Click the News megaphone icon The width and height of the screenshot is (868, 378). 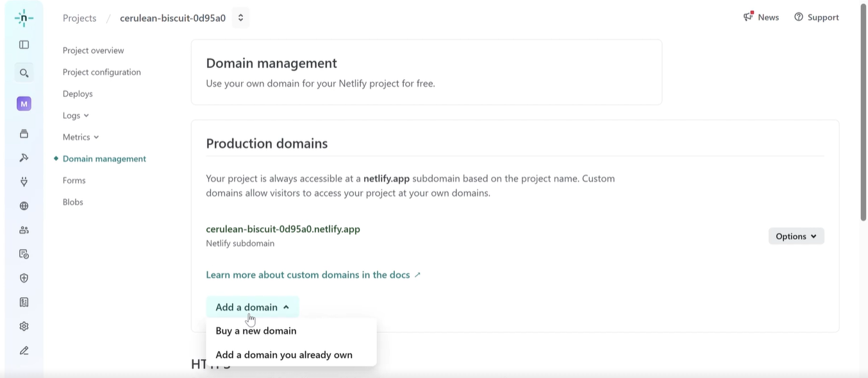pyautogui.click(x=748, y=17)
